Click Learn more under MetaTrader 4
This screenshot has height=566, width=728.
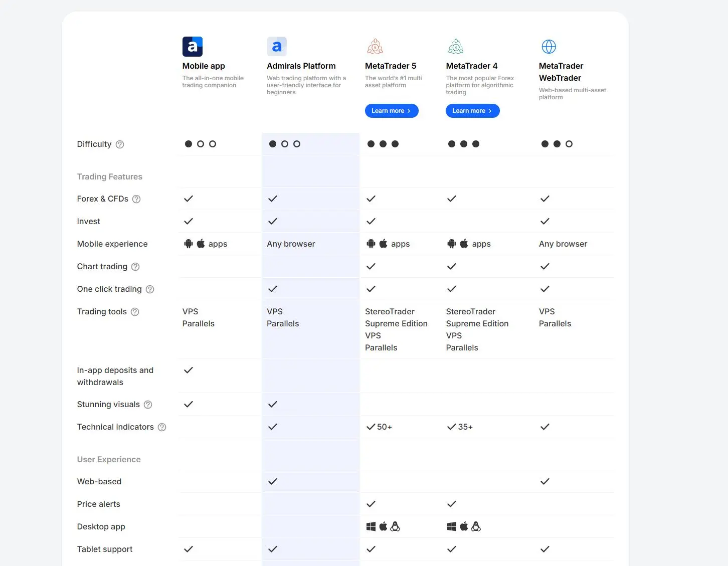473,111
